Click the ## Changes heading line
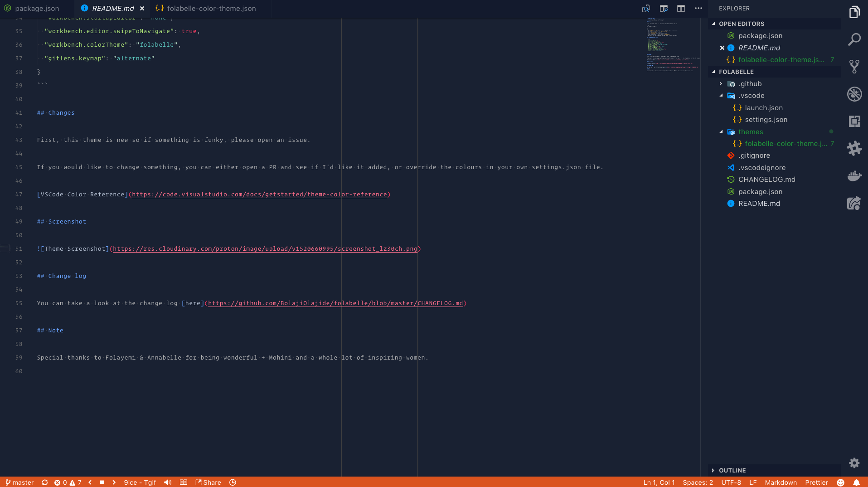Viewport: 868px width, 487px height. pyautogui.click(x=56, y=113)
